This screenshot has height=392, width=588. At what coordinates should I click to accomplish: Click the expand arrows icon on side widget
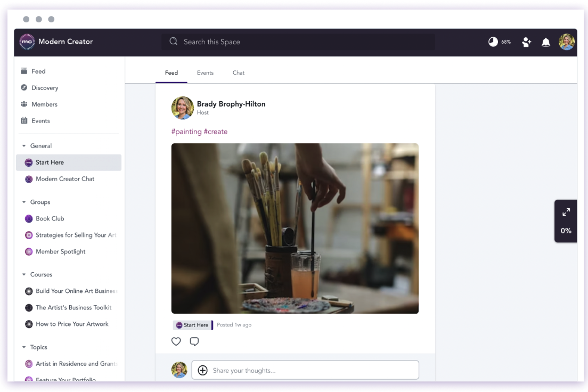pos(566,213)
